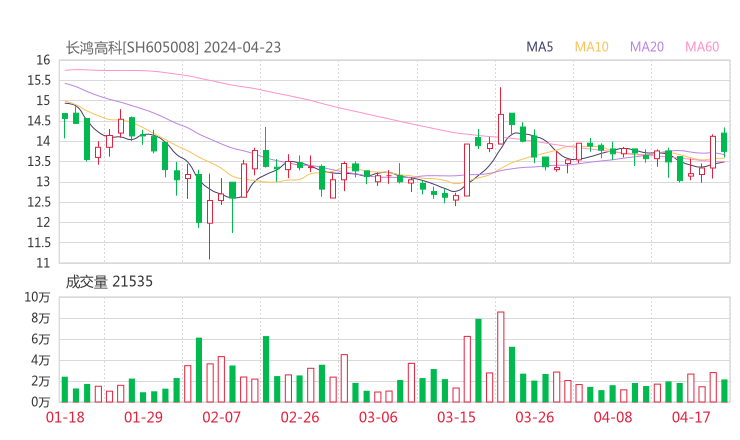Screen dimensions: 740x440
Task: Click the 成交量 21535 volume label
Action: 109,282
